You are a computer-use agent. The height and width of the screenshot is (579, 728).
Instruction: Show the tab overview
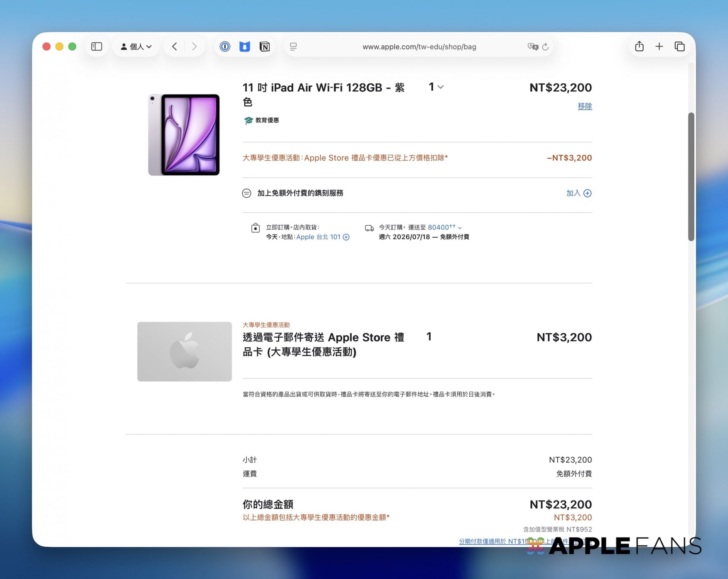tap(679, 47)
